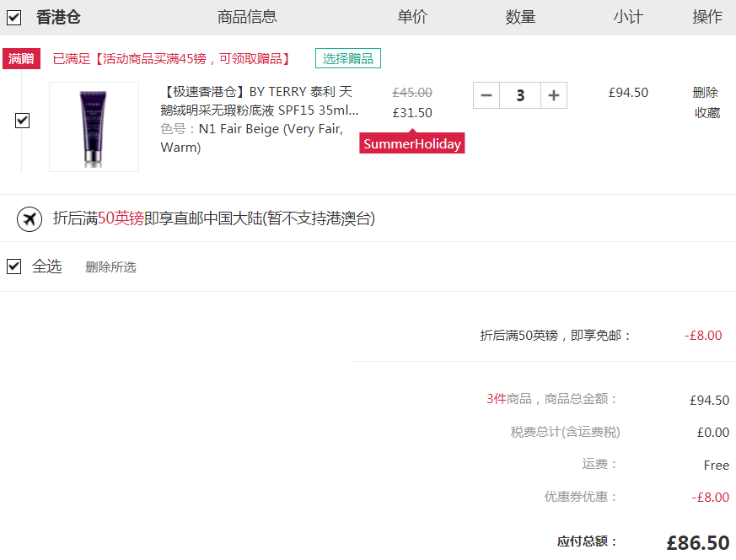Image resolution: width=736 pixels, height=560 pixels.
Task: Click the 选择赠品 gift selection button
Action: 348,58
